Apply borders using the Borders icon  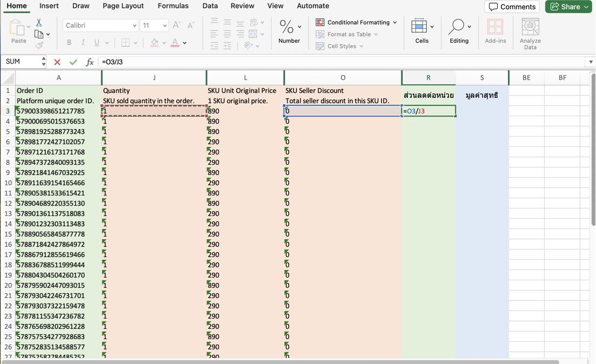pyautogui.click(x=125, y=43)
